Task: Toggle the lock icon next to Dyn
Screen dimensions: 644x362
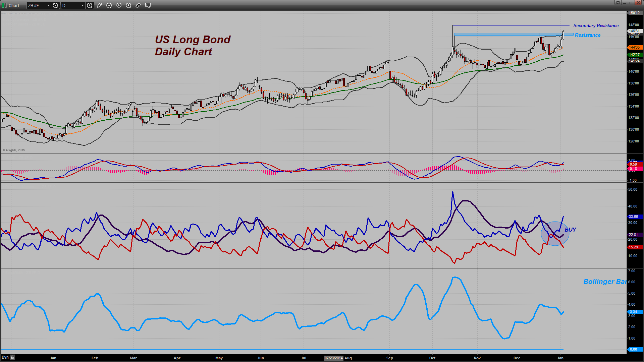Action: pos(12,357)
